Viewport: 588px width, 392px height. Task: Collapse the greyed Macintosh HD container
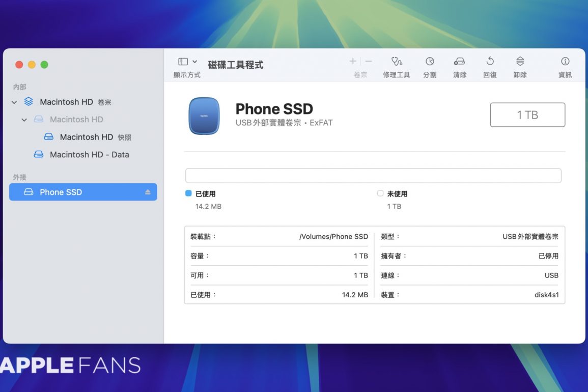tap(24, 120)
